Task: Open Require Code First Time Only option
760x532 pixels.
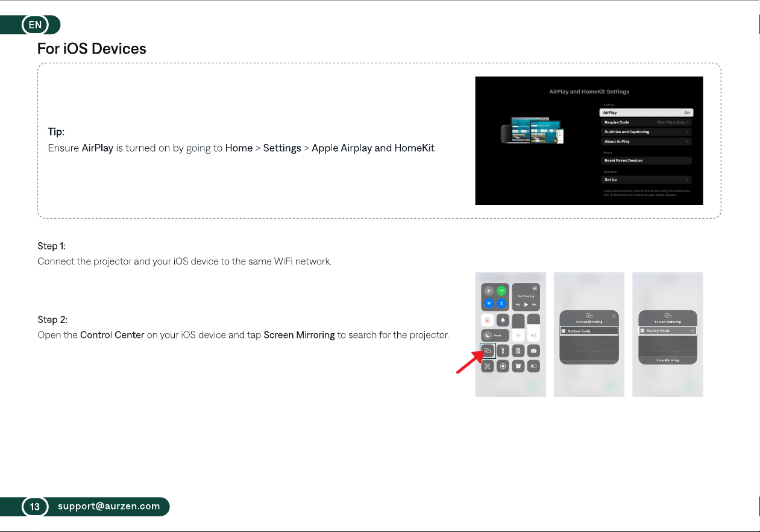Action: [647, 122]
